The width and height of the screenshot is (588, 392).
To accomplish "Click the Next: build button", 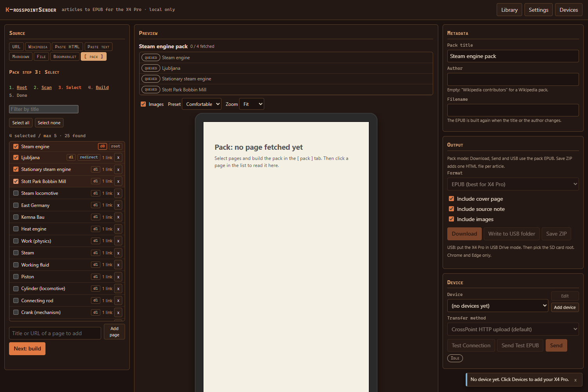I will click(27, 348).
